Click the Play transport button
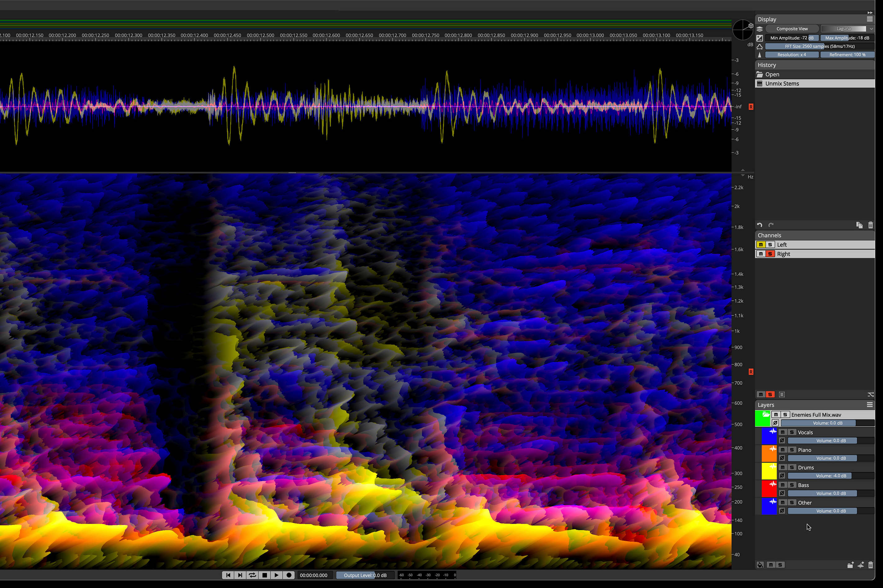883x588 pixels. [x=277, y=575]
